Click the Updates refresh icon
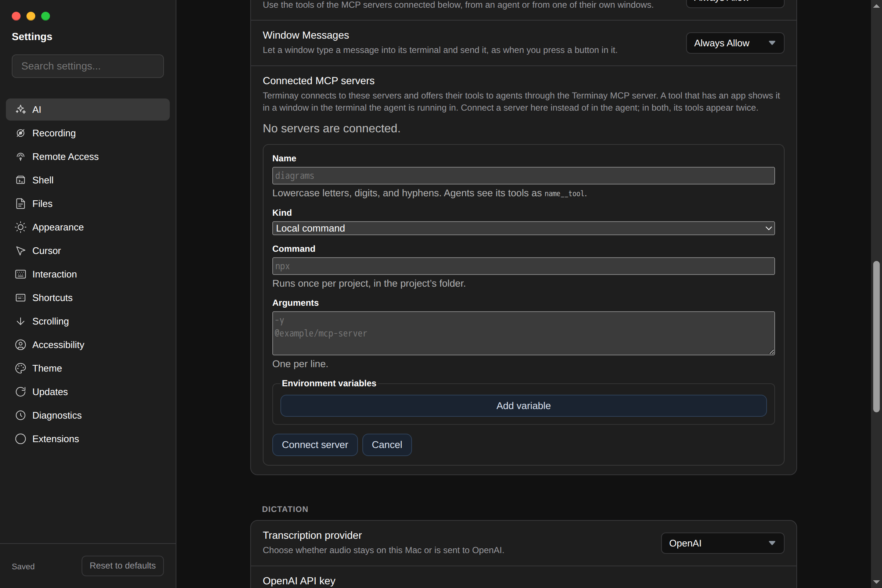 point(21,392)
